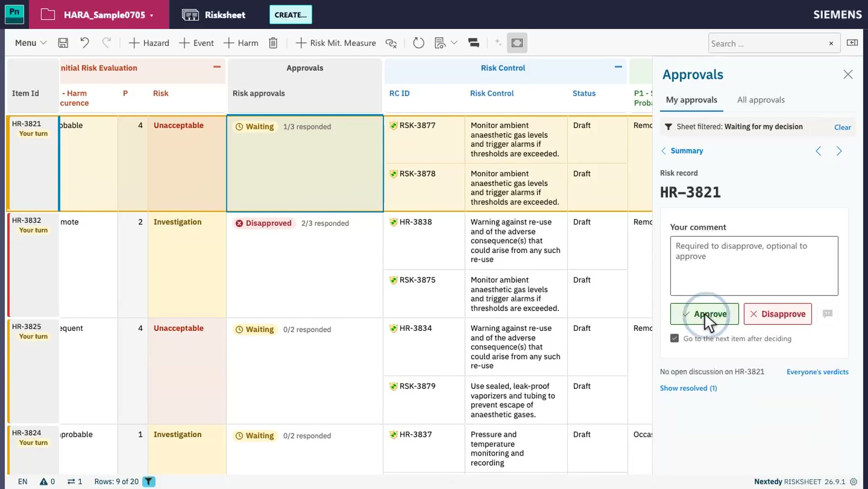
Task: Go to next approval item
Action: pyautogui.click(x=839, y=151)
